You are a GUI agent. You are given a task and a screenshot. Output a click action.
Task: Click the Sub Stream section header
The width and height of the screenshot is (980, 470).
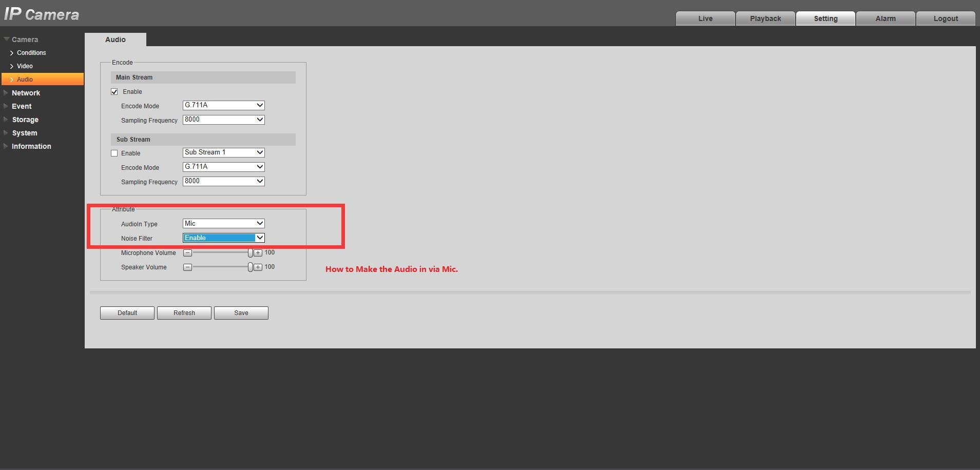tap(203, 140)
